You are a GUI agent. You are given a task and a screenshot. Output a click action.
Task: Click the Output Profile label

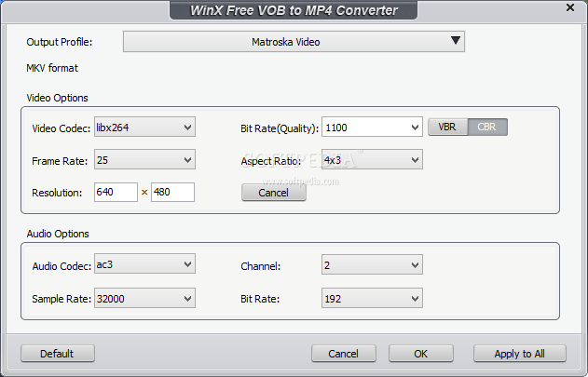[60, 42]
